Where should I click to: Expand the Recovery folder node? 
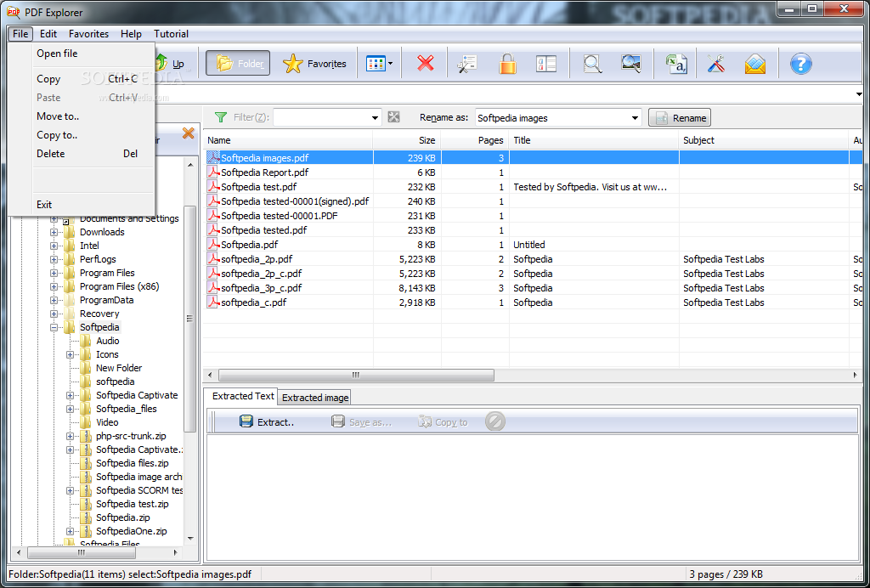pyautogui.click(x=54, y=314)
